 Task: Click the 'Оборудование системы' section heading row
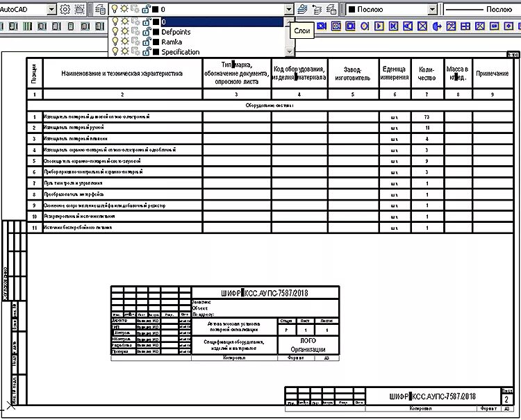coord(270,106)
